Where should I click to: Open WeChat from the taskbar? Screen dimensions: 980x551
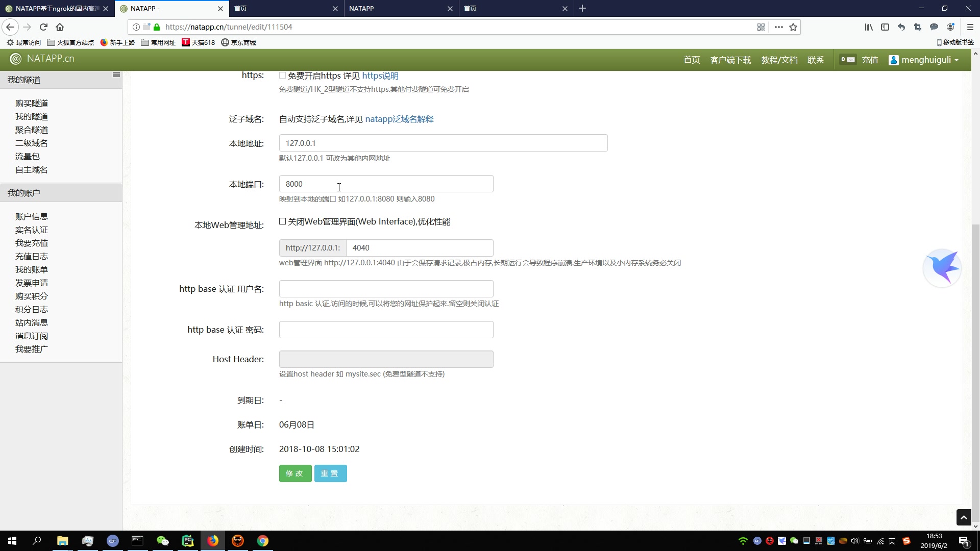click(162, 541)
